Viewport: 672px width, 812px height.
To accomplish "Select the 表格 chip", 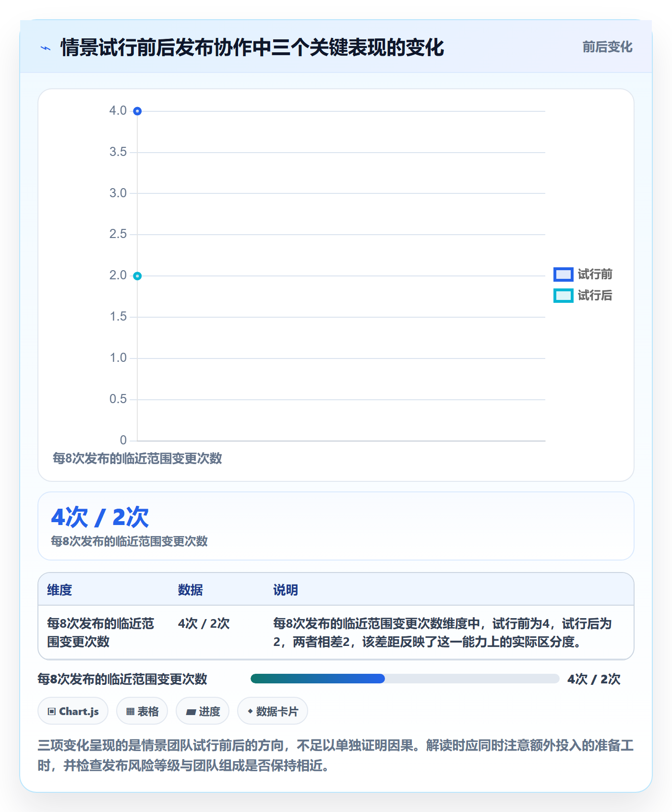I will (142, 711).
